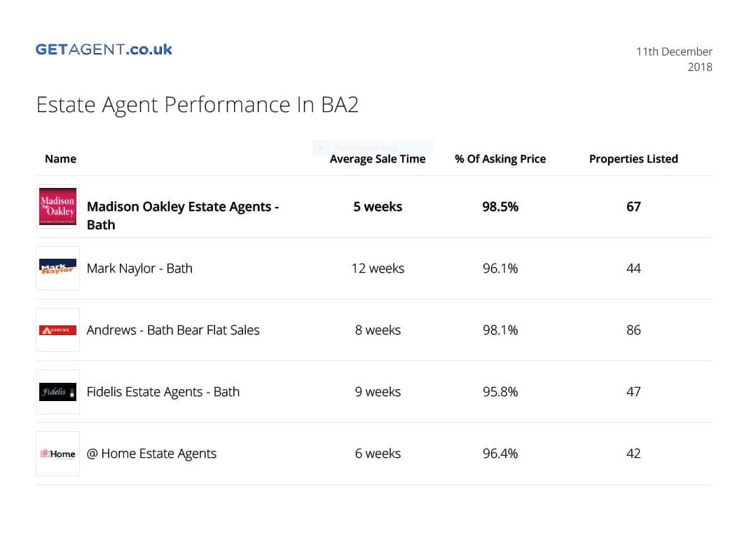
Task: Click the Fidelis black logo icon
Action: (x=58, y=392)
